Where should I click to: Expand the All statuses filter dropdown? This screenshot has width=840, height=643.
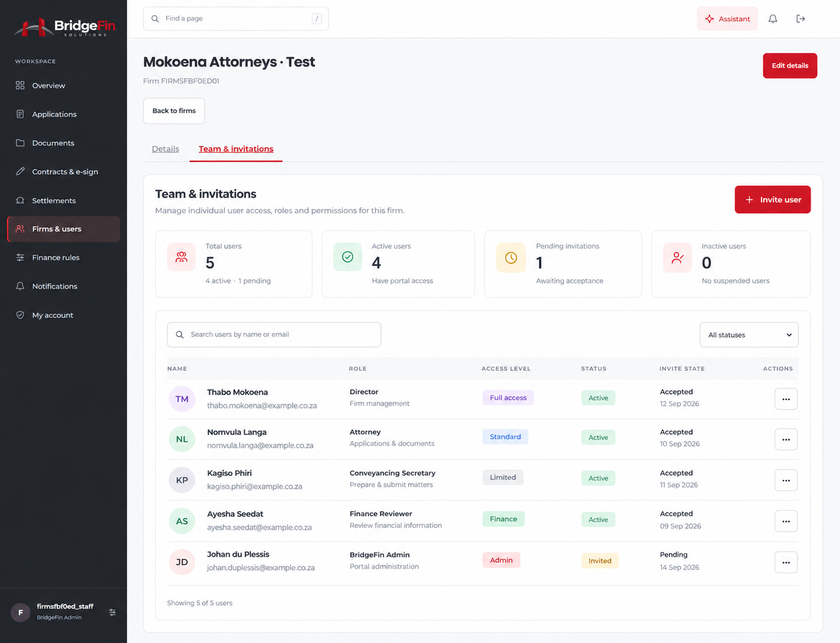[x=749, y=335]
